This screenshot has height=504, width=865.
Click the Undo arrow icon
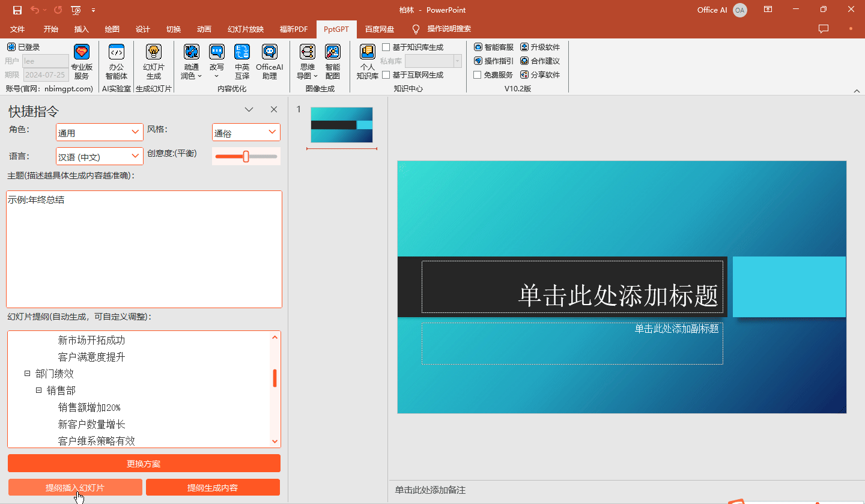pos(35,10)
